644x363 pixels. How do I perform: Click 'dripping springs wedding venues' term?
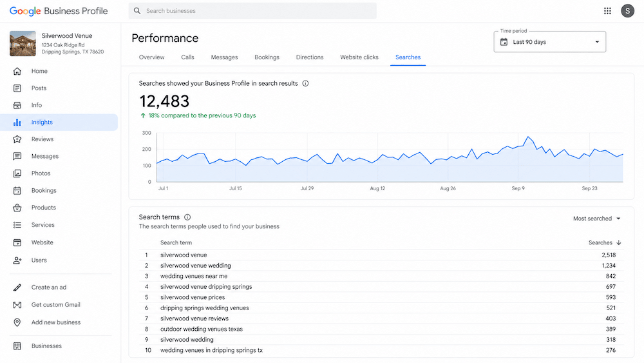pos(205,308)
